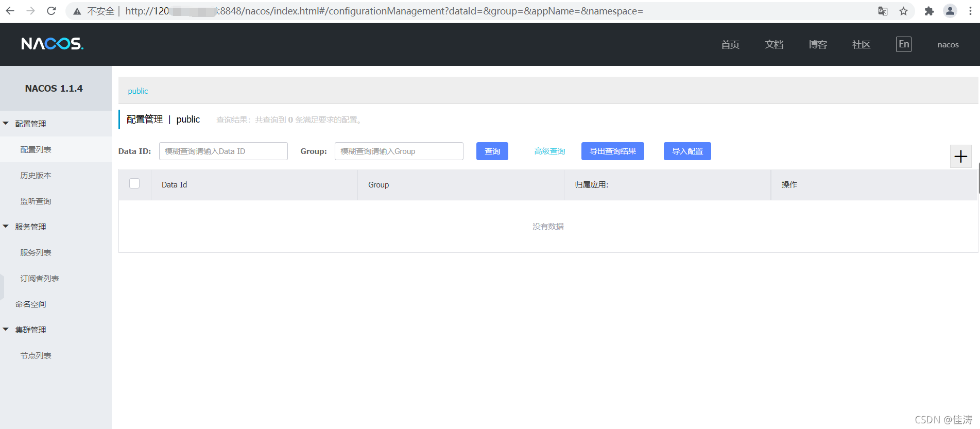Click the NACOS logo
Viewport: 980px width, 429px height.
[52, 44]
